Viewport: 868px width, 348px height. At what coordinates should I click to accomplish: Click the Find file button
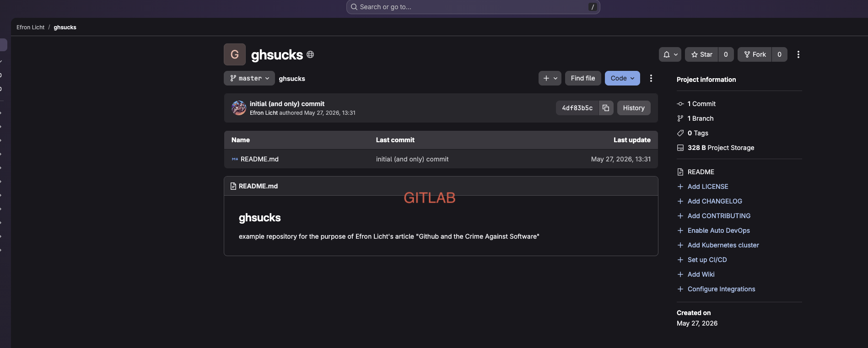[583, 78]
